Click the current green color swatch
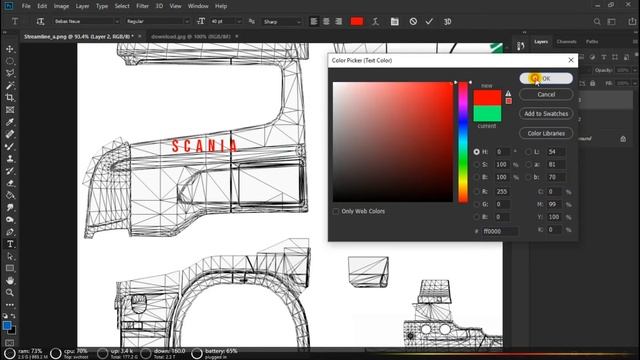This screenshot has height=360, width=640. [x=487, y=113]
